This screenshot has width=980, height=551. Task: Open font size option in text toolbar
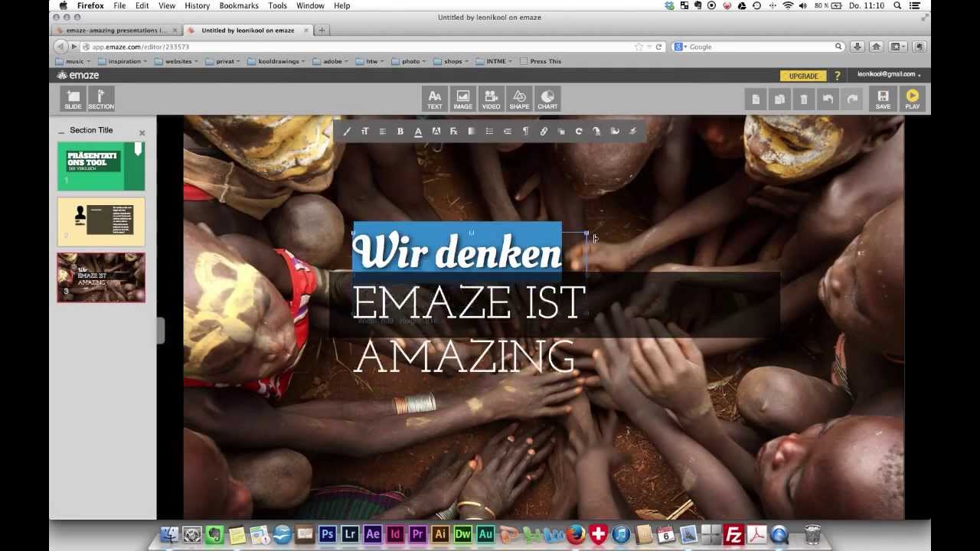click(x=364, y=132)
